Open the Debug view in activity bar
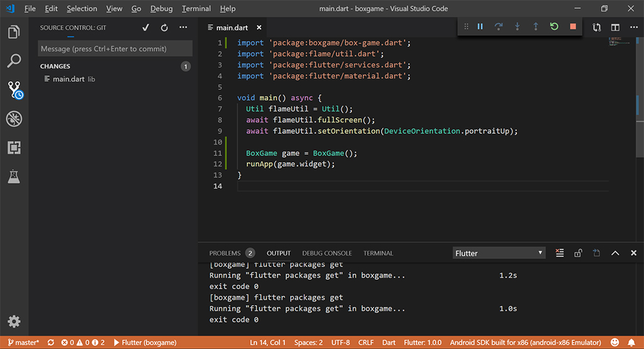Viewport: 644px width, 349px height. [x=14, y=119]
